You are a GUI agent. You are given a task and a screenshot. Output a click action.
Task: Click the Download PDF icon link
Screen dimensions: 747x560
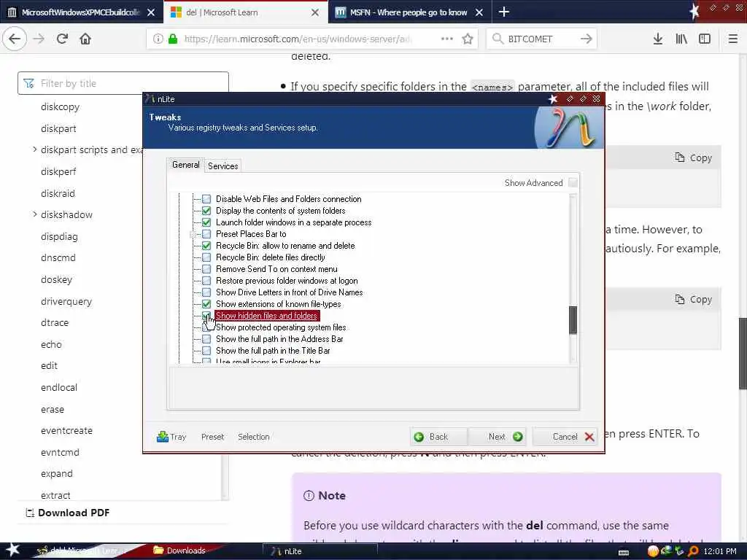(30, 513)
